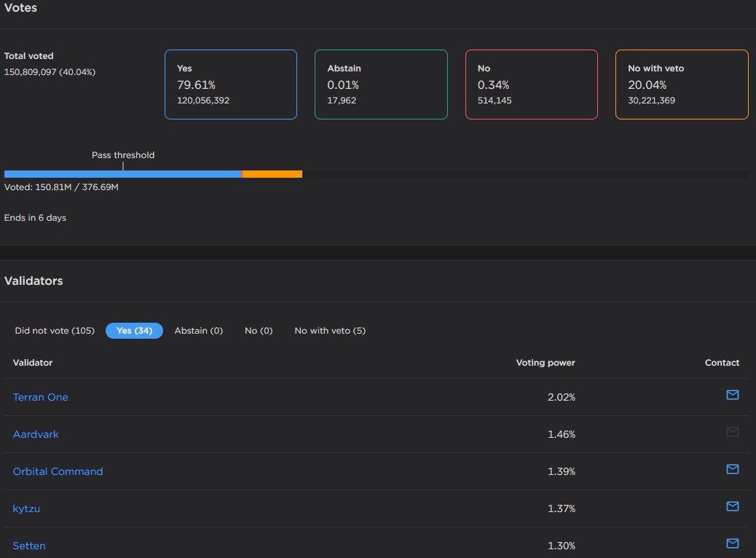The image size is (756, 558).
Task: Email Orbital Command via envelope icon
Action: click(733, 469)
